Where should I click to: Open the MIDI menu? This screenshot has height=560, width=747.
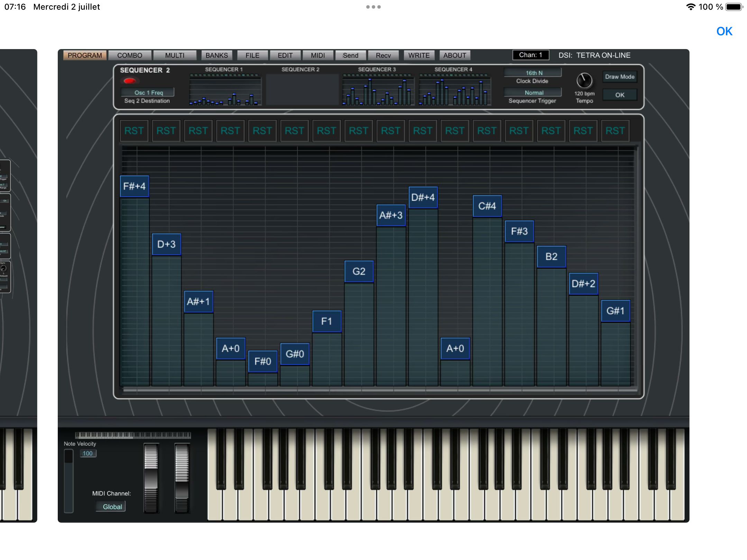pyautogui.click(x=318, y=55)
